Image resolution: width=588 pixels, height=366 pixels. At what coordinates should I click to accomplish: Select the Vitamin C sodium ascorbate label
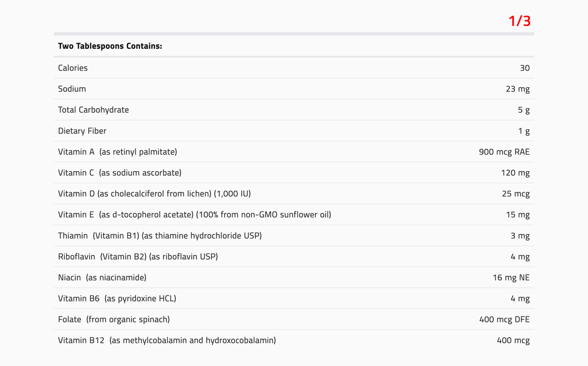[119, 173]
